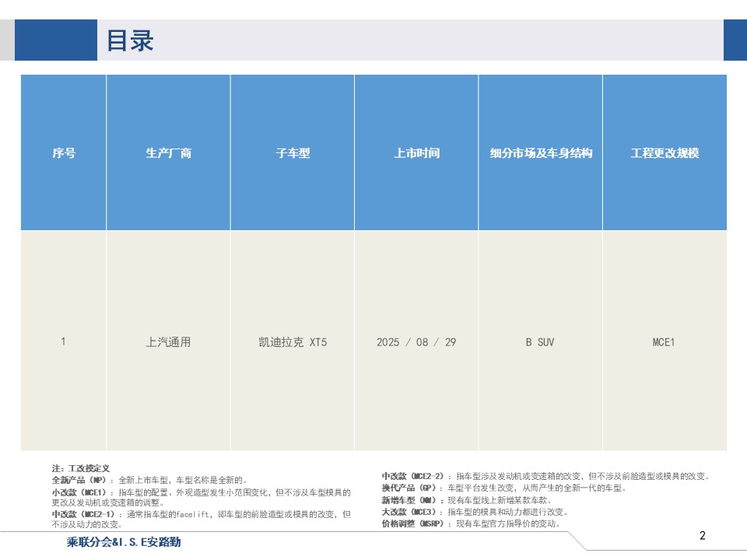Screen dimensions: 747x560
Task: Click the 凯迪拉克 XT5 model cell
Action: [293, 342]
